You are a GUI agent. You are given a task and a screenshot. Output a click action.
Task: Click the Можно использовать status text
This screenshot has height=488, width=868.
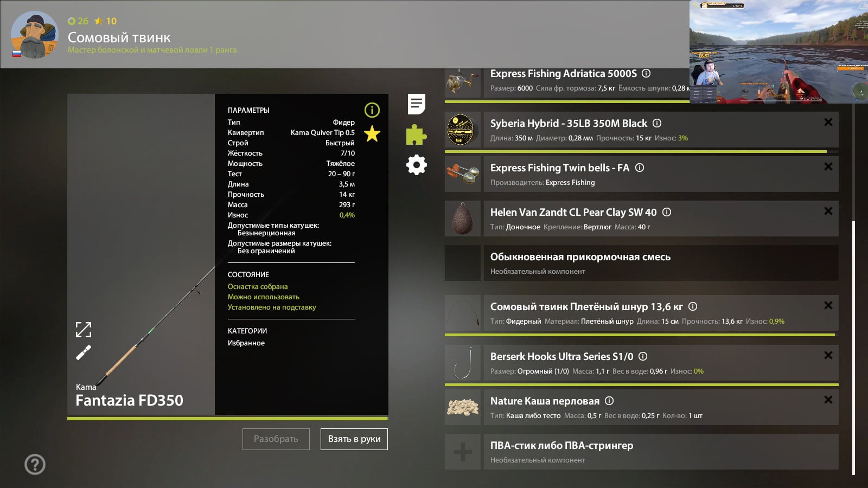(x=264, y=297)
